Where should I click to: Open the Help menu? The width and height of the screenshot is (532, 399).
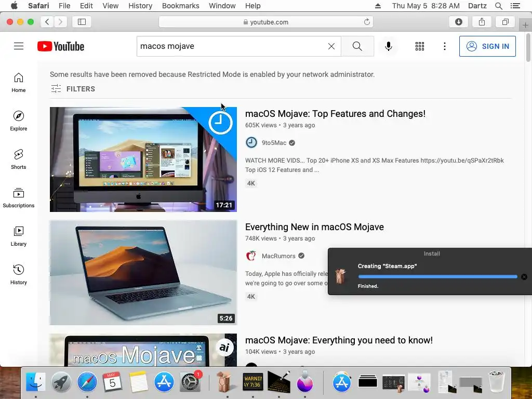pyautogui.click(x=253, y=6)
